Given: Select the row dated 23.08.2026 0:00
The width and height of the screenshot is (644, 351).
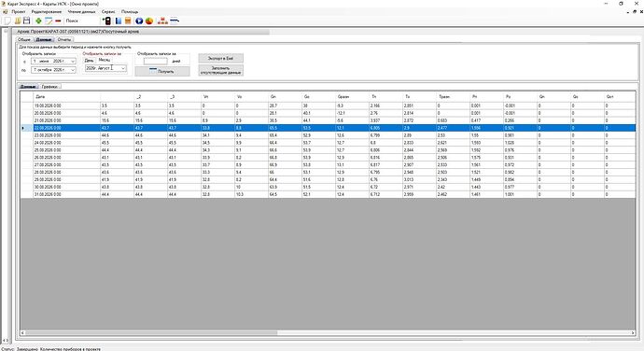Looking at the screenshot, I should click(328, 135).
